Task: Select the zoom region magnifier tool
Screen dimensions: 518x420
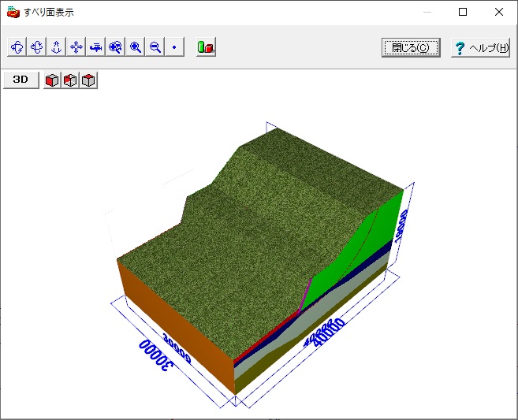Action: (x=116, y=47)
